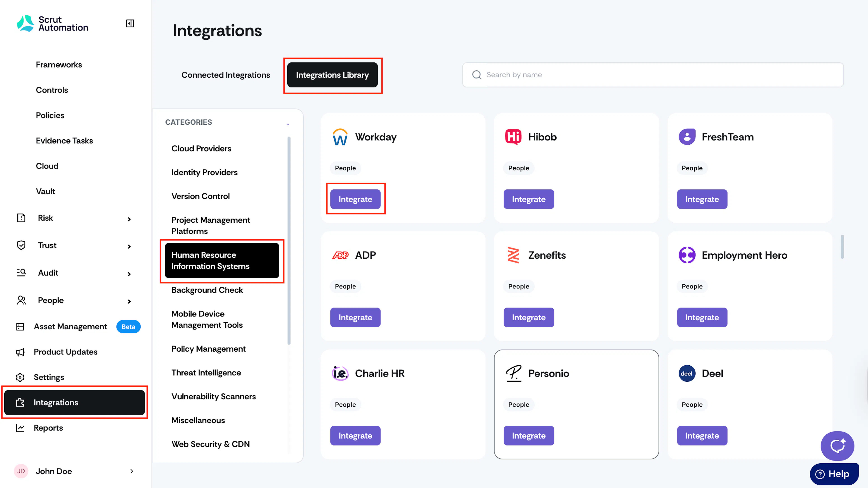868x488 pixels.
Task: Click the Scrut Automation logo
Action: 53,24
